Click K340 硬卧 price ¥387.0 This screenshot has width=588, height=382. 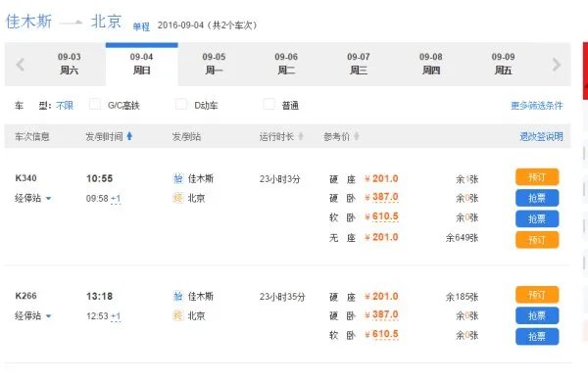tap(381, 197)
